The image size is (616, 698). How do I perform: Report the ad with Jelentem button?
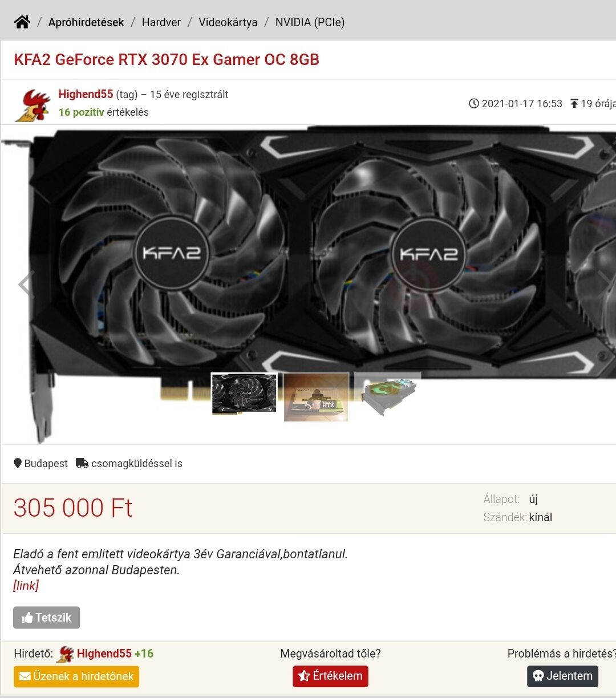click(x=562, y=676)
